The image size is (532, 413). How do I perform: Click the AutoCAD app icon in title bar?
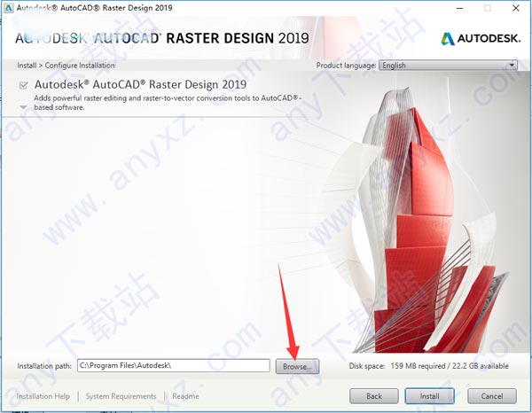(x=8, y=8)
